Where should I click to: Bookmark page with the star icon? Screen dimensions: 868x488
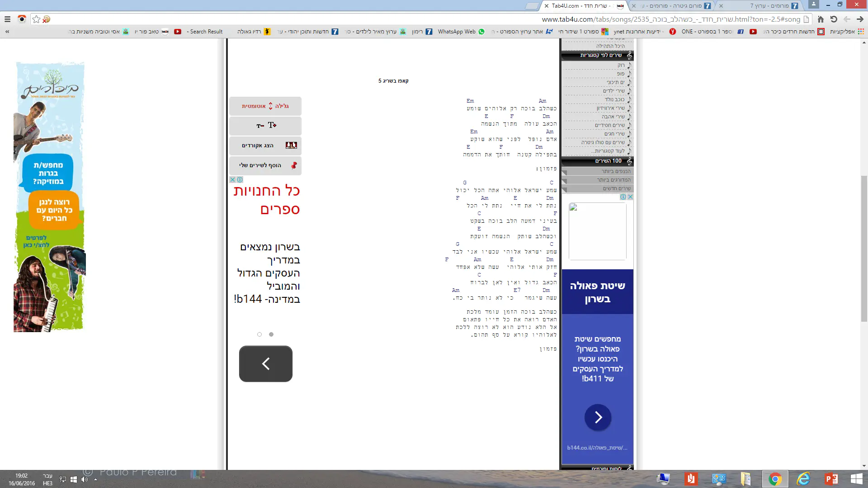coord(37,19)
